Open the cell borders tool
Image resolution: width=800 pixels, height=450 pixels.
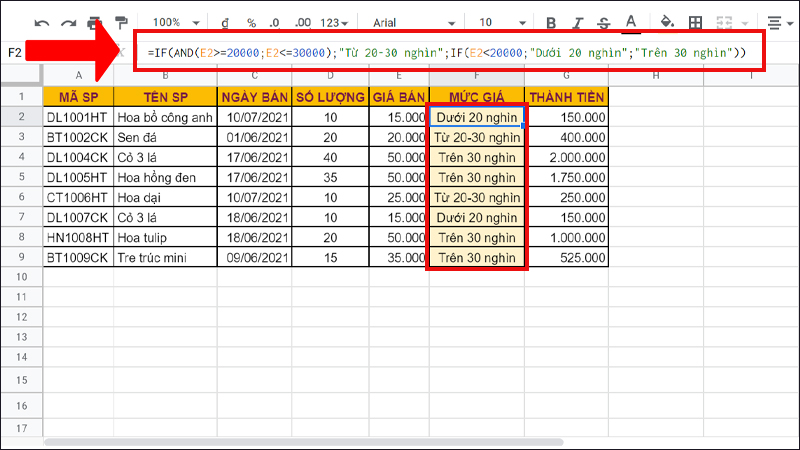pyautogui.click(x=696, y=22)
